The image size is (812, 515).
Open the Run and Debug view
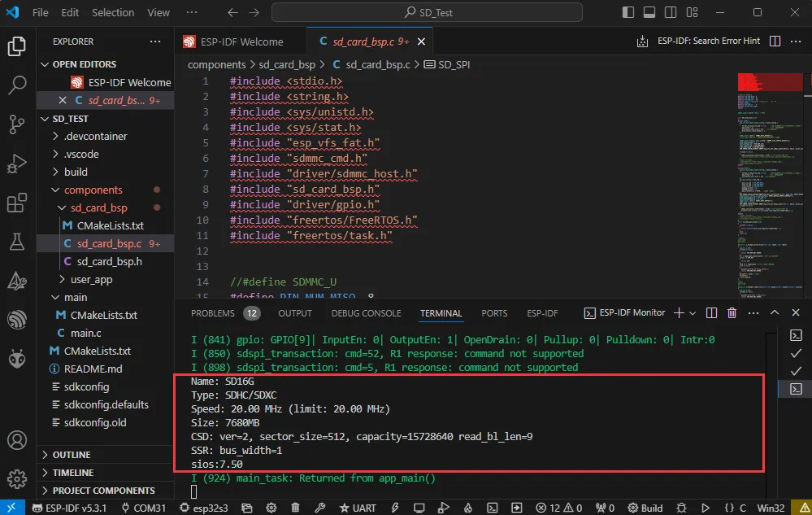[17, 164]
